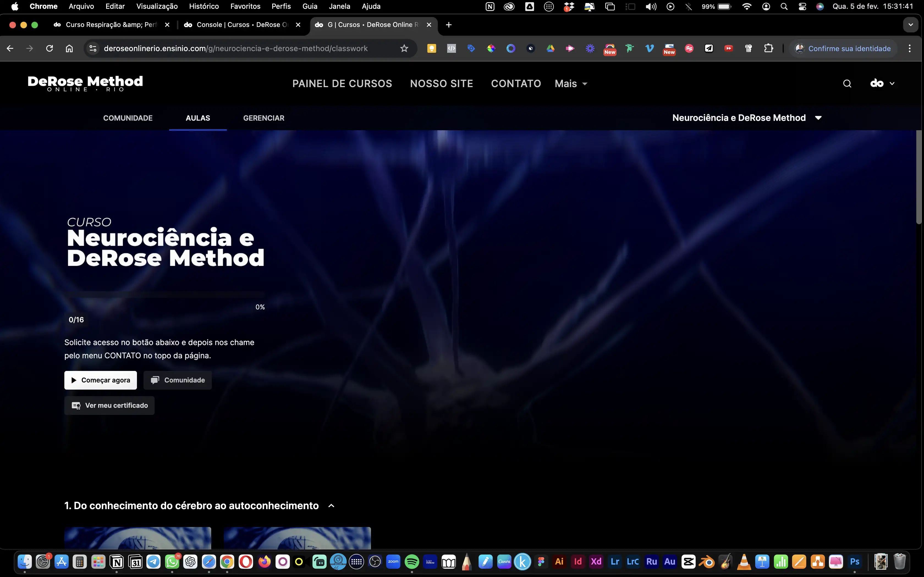Image resolution: width=924 pixels, height=577 pixels.
Task: Click the Ver meu certificado button
Action: (x=109, y=405)
